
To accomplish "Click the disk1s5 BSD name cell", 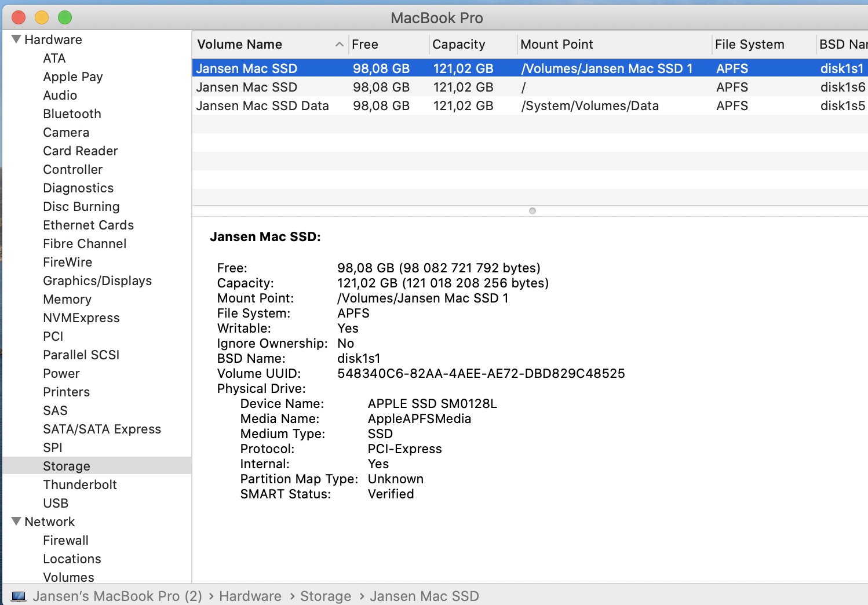I will coord(843,106).
